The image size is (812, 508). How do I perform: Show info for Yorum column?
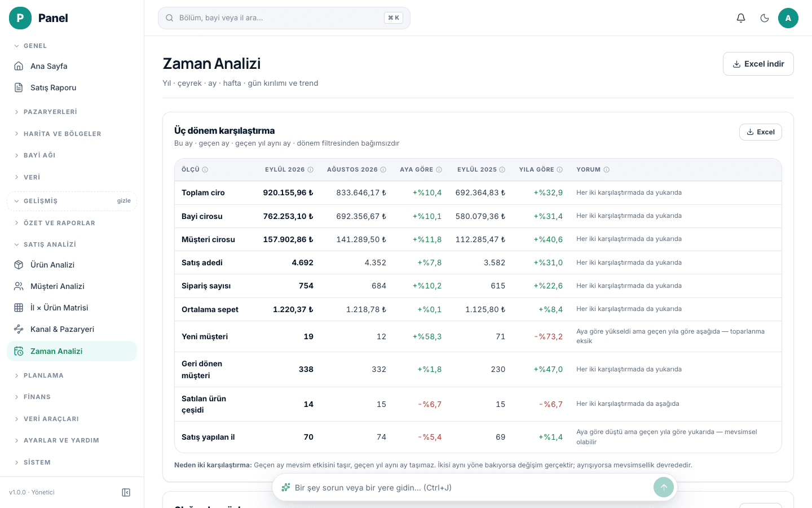[x=607, y=170]
